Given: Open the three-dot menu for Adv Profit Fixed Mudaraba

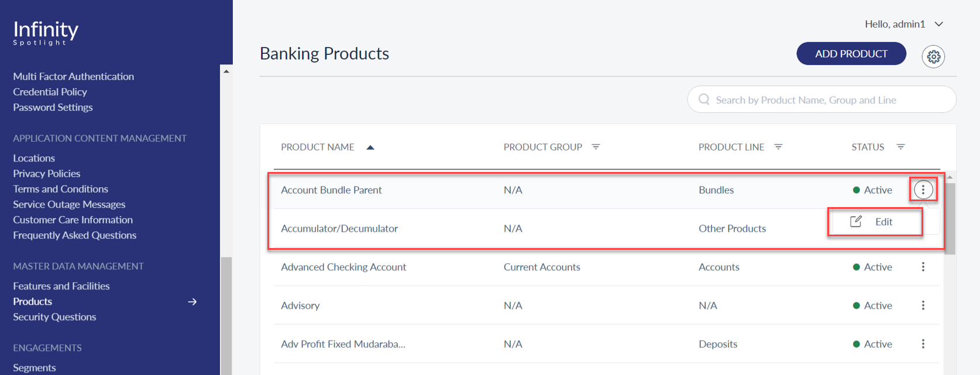Looking at the screenshot, I should 923,344.
